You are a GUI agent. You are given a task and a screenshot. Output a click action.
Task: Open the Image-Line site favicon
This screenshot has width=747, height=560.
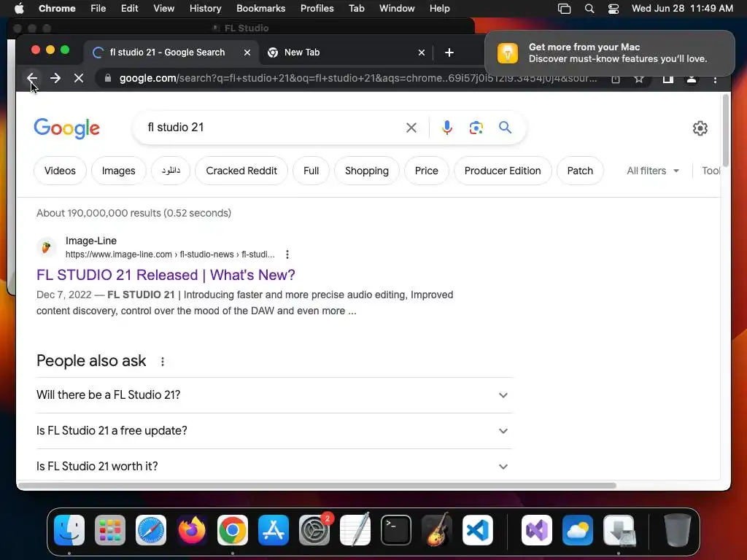pyautogui.click(x=46, y=247)
